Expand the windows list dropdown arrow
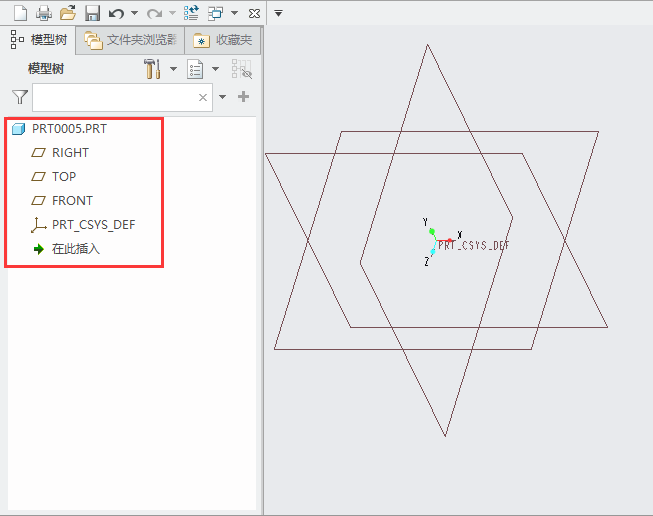The image size is (653, 516). (x=234, y=13)
